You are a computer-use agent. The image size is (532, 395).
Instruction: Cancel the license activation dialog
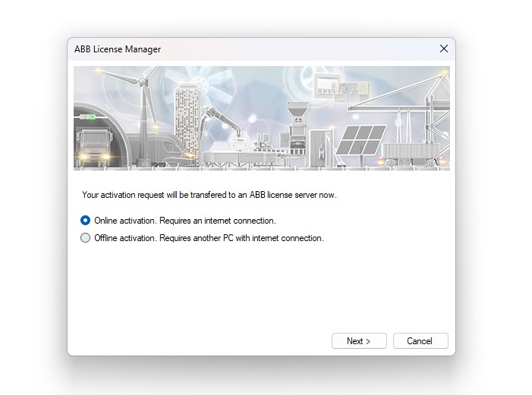click(x=420, y=340)
